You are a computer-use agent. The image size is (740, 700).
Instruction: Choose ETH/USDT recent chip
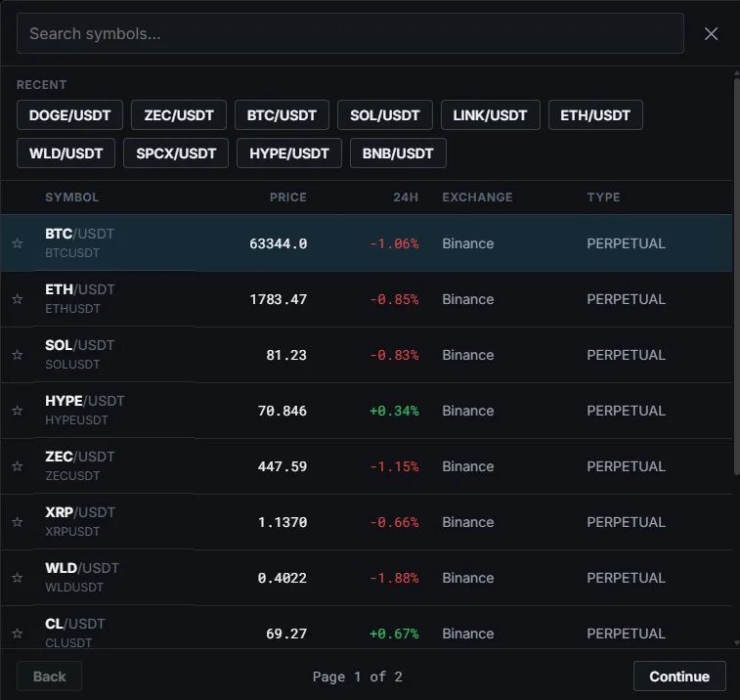click(x=595, y=114)
